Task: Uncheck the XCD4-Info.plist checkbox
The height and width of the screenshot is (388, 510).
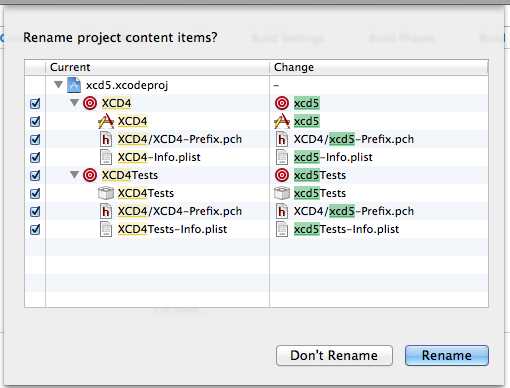Action: click(35, 158)
